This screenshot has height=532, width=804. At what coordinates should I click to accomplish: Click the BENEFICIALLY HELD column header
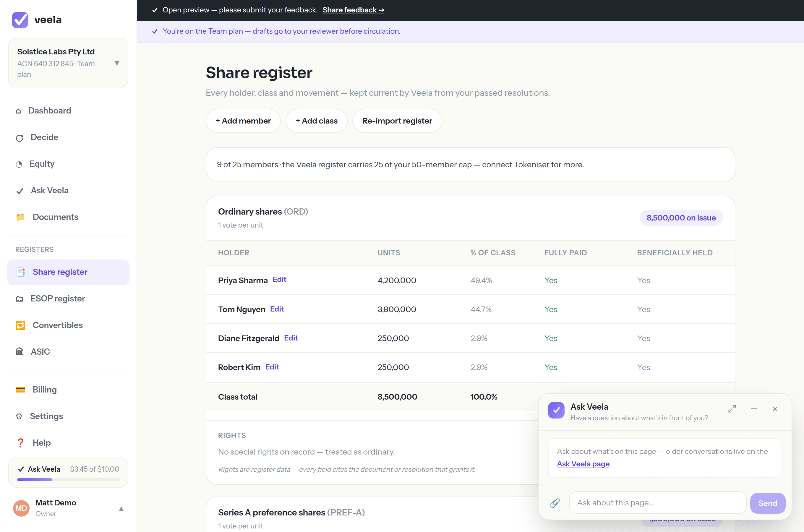[x=675, y=253]
